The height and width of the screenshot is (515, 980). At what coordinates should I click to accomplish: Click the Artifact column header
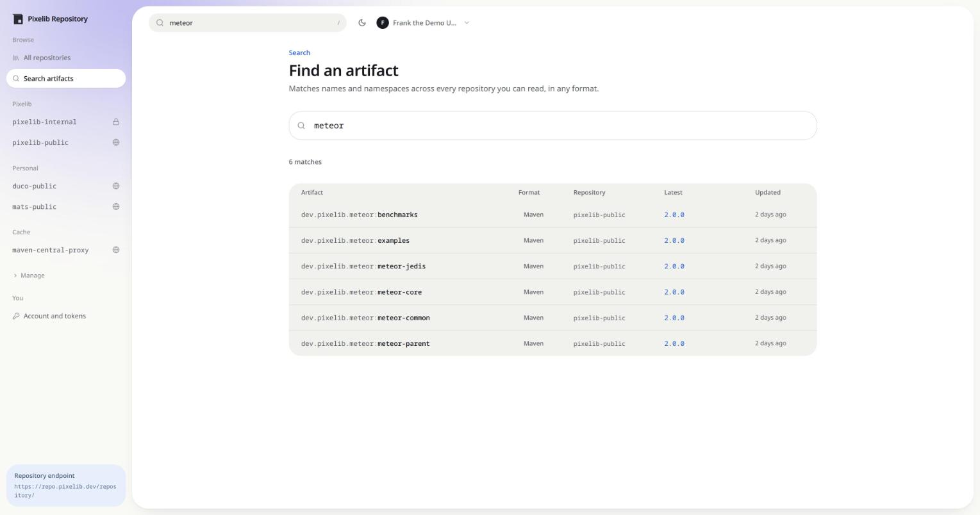pyautogui.click(x=312, y=192)
